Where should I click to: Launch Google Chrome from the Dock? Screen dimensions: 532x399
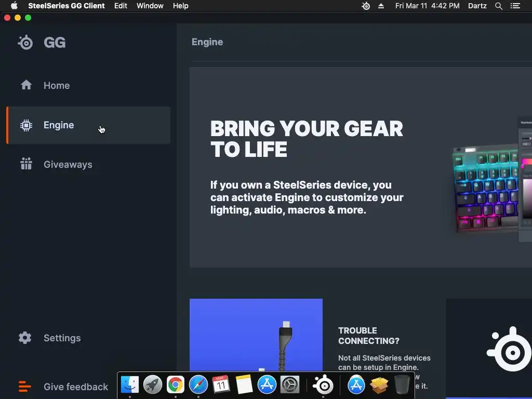tap(176, 384)
